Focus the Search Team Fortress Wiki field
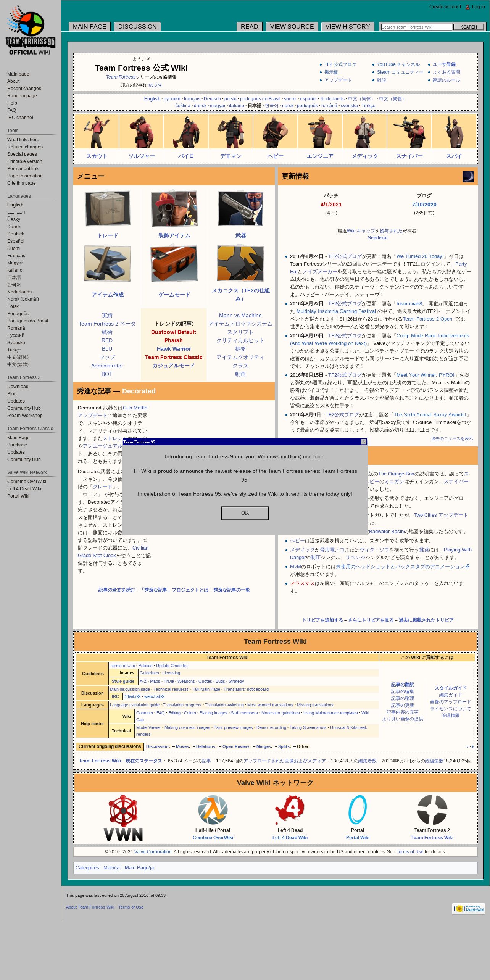 (416, 27)
